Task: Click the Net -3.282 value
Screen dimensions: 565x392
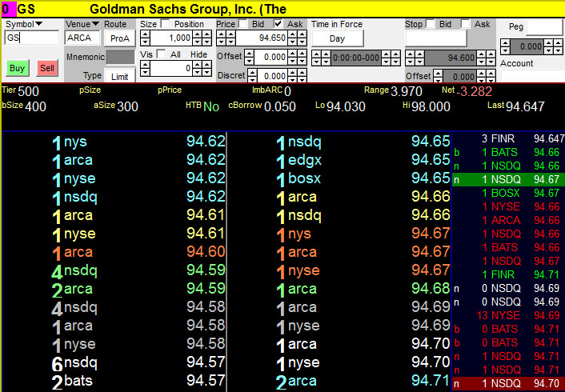Action: [474, 91]
